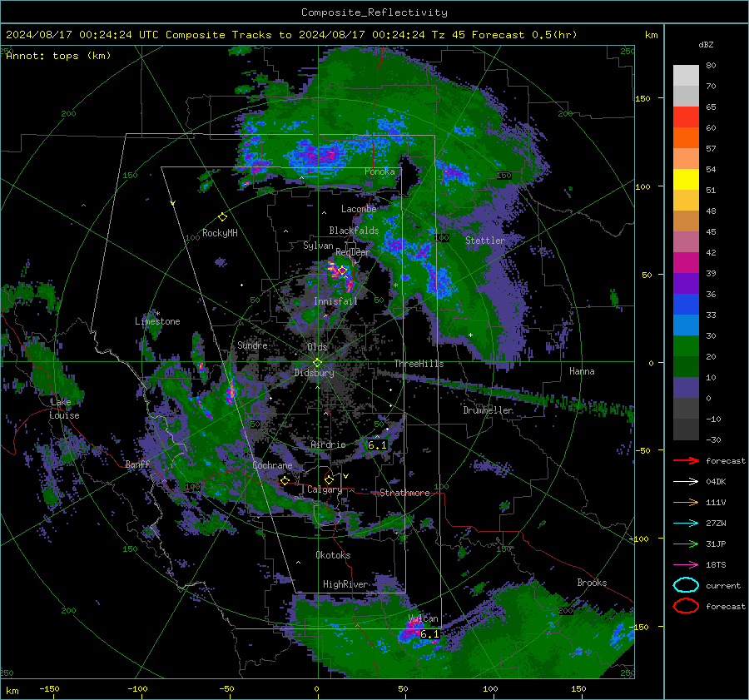749x700 pixels.
Task: Click the Hanna town label
Action: [x=582, y=371]
